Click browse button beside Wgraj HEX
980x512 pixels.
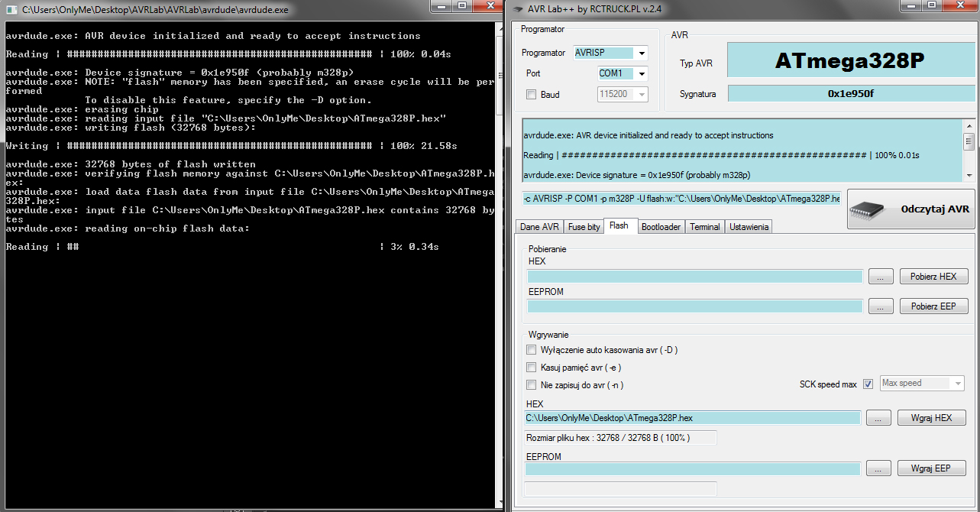(x=878, y=418)
